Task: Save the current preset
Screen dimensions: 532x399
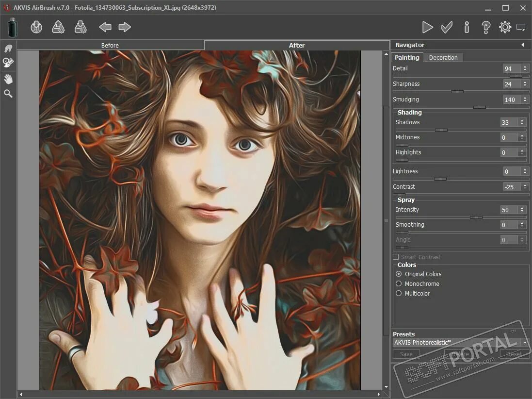Action: tap(405, 354)
